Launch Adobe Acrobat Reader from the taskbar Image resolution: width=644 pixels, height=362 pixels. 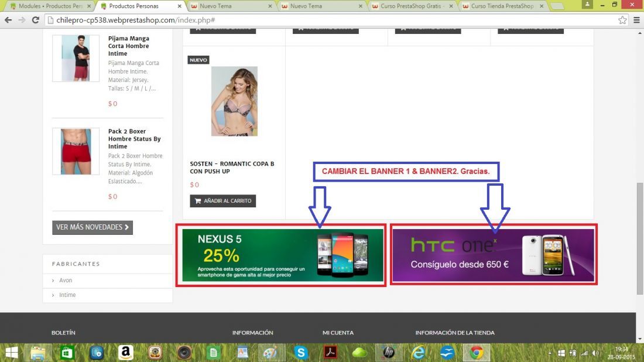coord(331,353)
